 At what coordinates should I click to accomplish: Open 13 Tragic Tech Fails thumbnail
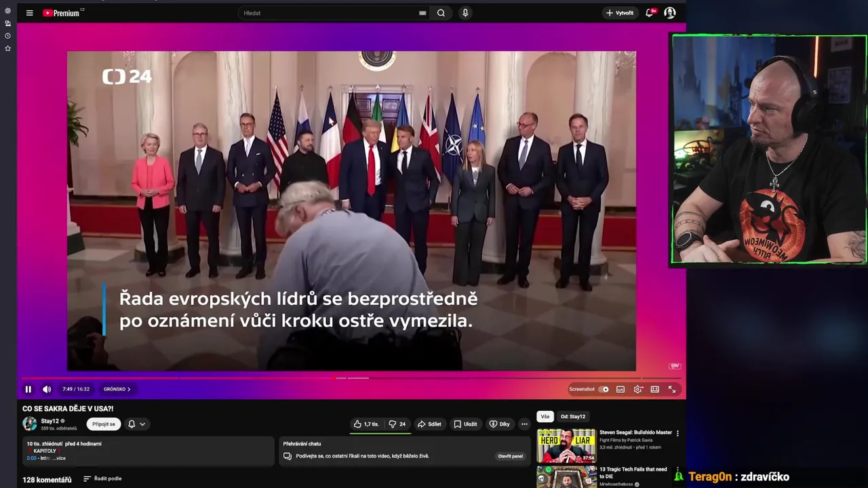(x=566, y=476)
